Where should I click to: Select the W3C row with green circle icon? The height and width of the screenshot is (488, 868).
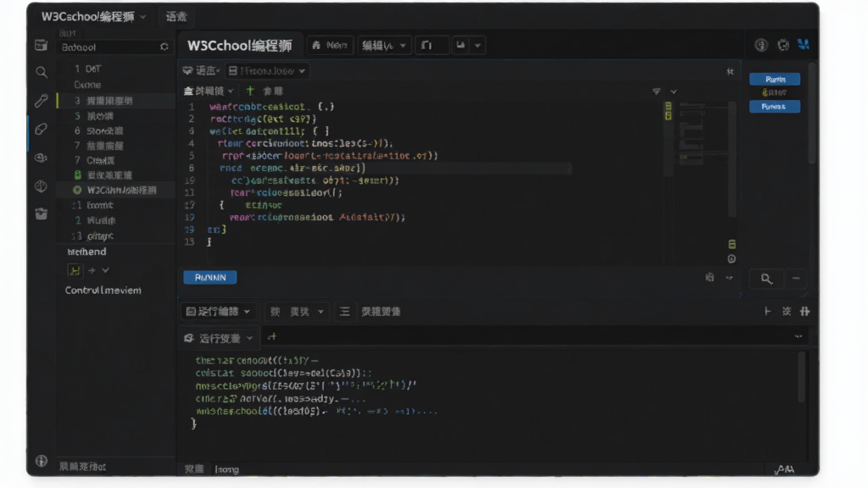(115, 190)
